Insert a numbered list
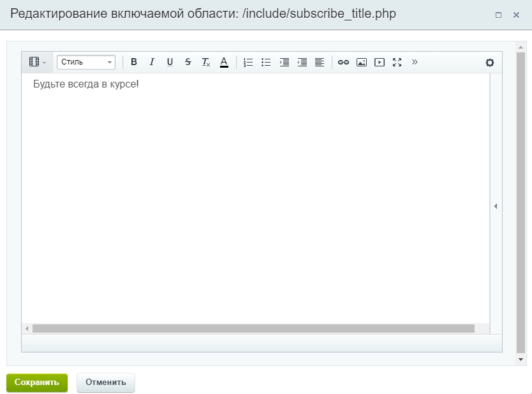 (248, 62)
